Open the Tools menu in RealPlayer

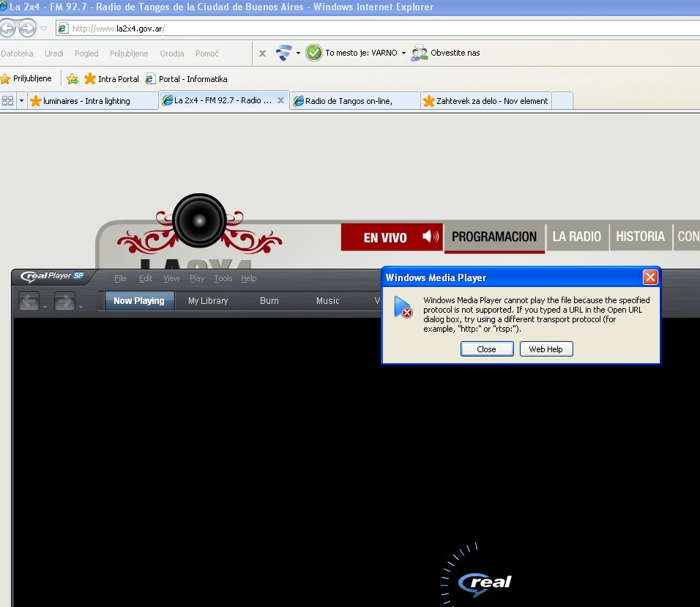223,278
